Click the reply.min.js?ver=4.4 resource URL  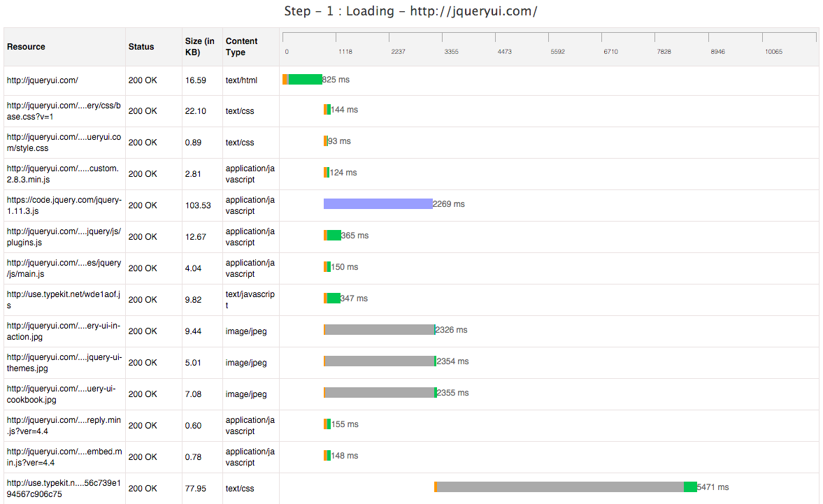coord(64,426)
